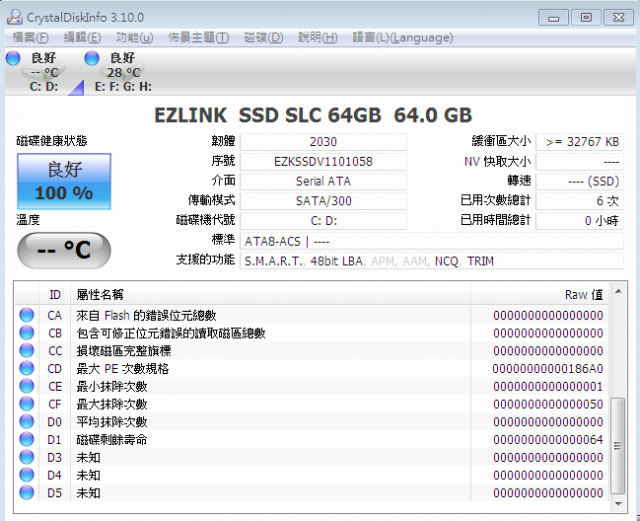Click the power-on count field 6 次

click(580, 200)
